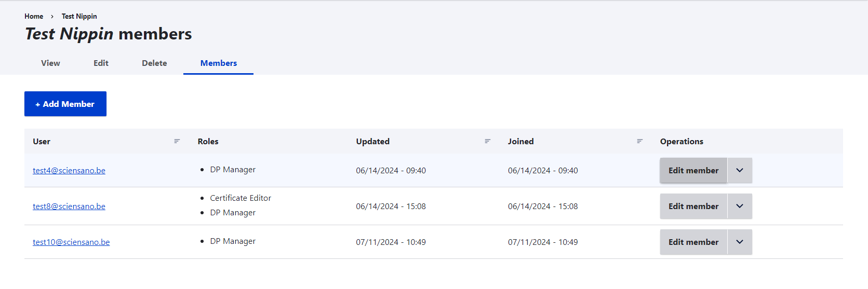Sort by the User column icon
Screen dimensions: 868x289
pos(177,141)
